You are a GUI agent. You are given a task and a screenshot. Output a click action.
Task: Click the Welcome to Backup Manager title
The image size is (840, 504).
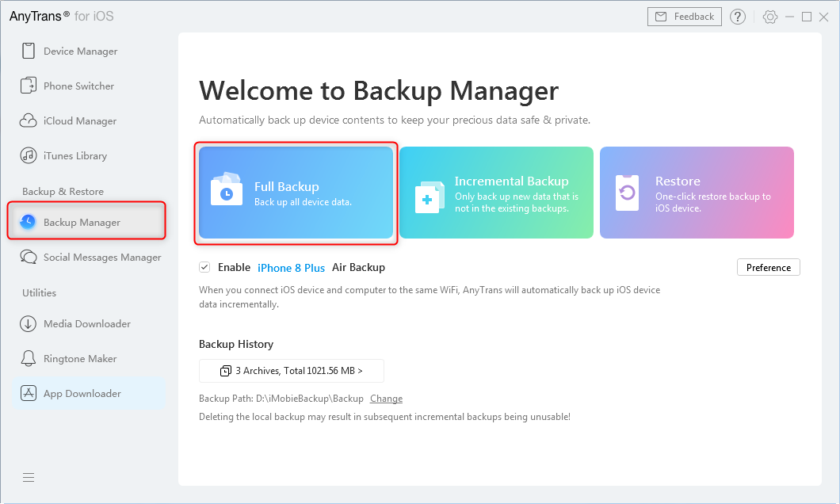pos(379,90)
